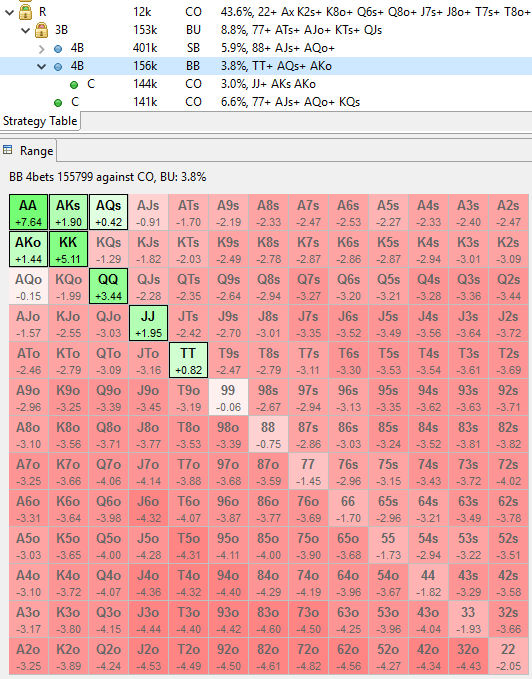Click the 77 -1.45 hand cell
Viewport: 532px width, 679px height.
[308, 471]
